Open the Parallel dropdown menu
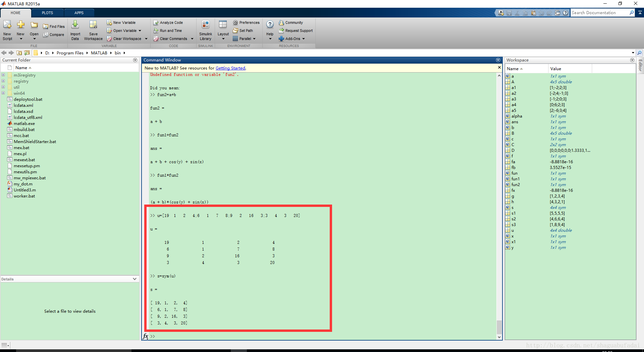 [x=254, y=39]
